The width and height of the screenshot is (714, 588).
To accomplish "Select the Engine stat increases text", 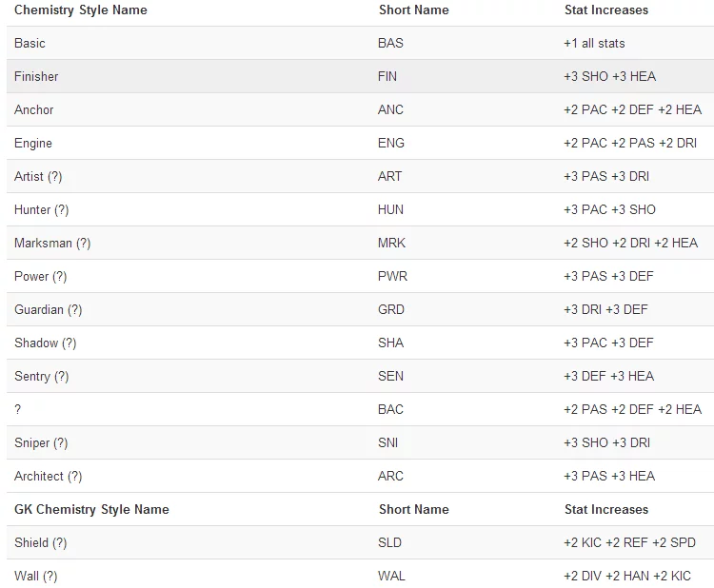I will (630, 143).
